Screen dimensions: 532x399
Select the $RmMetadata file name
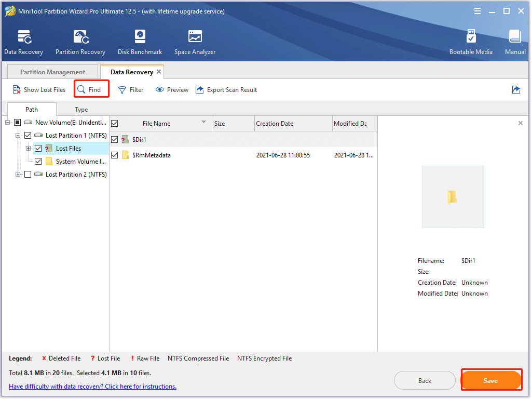(152, 155)
